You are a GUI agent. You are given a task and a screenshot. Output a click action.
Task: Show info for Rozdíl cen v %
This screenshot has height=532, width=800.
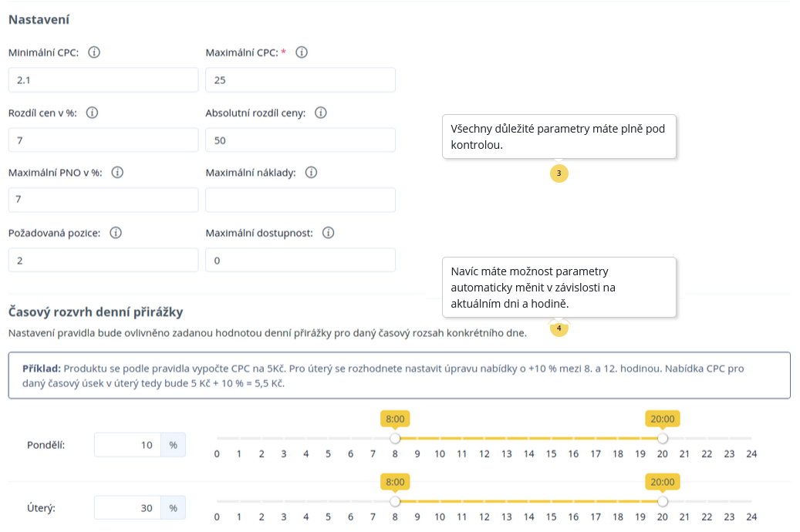tap(92, 113)
